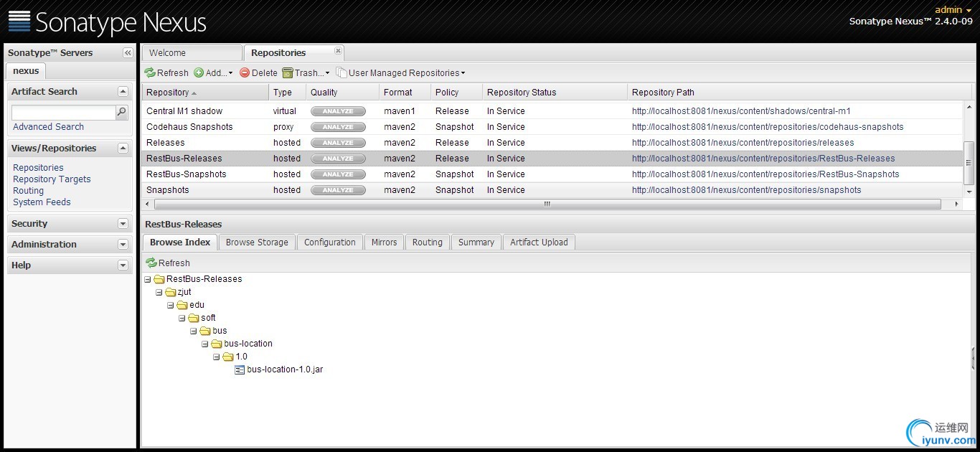Open the codehaus-snapshots repository path link

pyautogui.click(x=768, y=127)
